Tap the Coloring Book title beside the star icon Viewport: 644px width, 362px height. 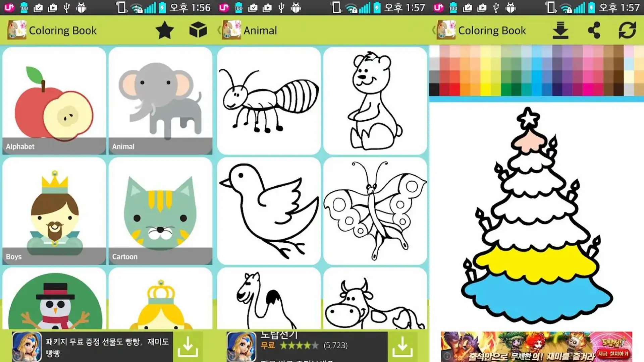click(x=63, y=31)
